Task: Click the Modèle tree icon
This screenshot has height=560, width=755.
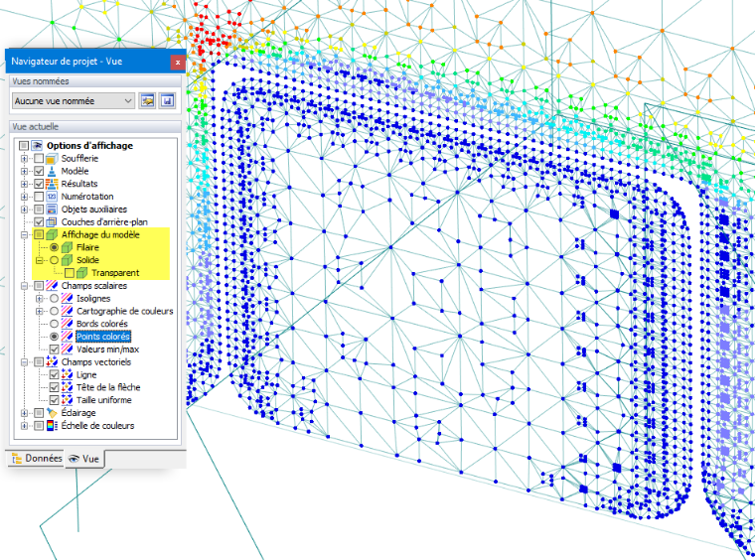Action: tap(52, 171)
